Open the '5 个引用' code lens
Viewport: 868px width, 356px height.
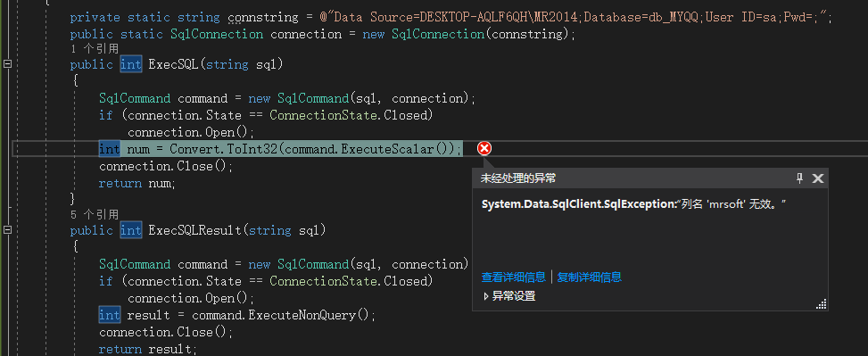pos(95,214)
